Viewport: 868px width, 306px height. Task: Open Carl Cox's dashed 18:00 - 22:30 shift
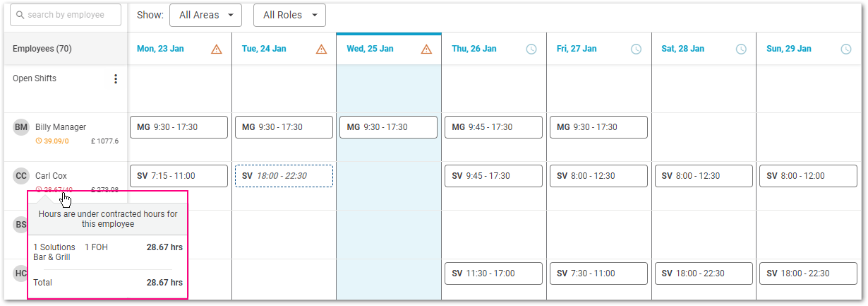(x=284, y=176)
